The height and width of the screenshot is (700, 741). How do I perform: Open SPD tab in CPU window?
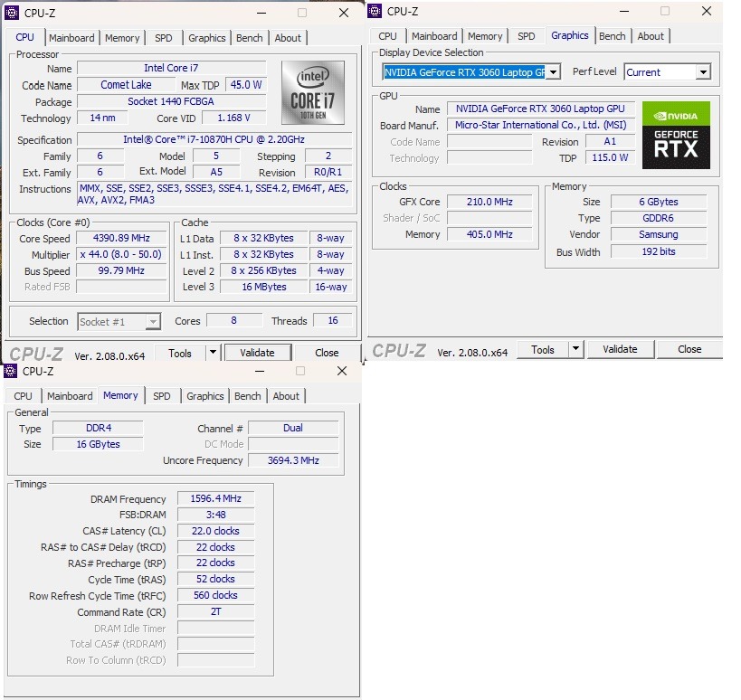click(x=164, y=38)
